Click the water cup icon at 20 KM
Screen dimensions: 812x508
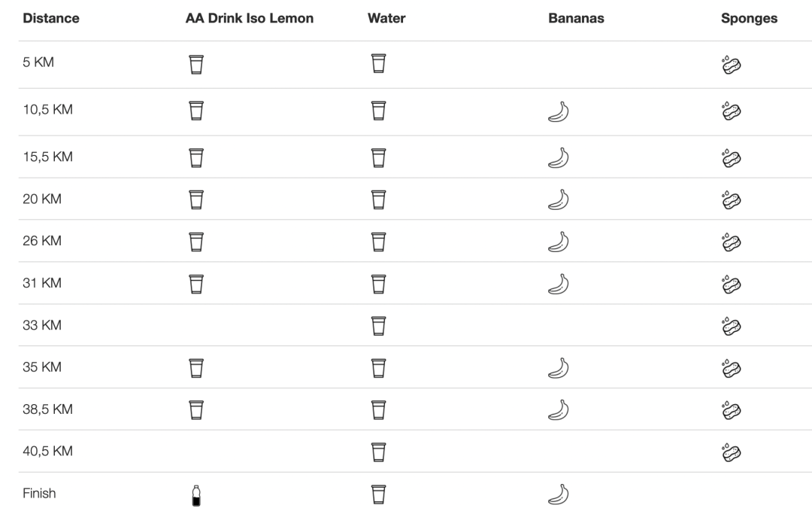click(x=378, y=199)
